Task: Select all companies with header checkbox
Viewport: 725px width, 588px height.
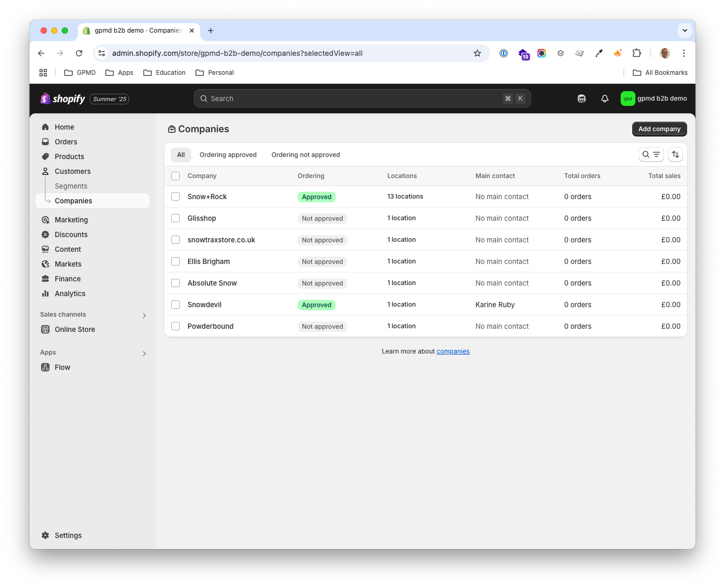Action: tap(175, 176)
